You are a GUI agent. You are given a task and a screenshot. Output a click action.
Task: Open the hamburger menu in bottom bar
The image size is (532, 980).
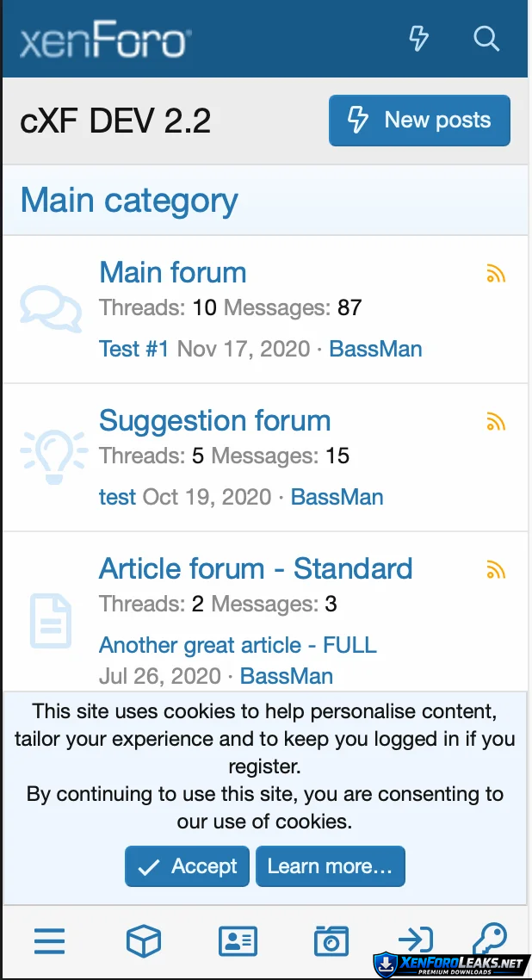[50, 941]
